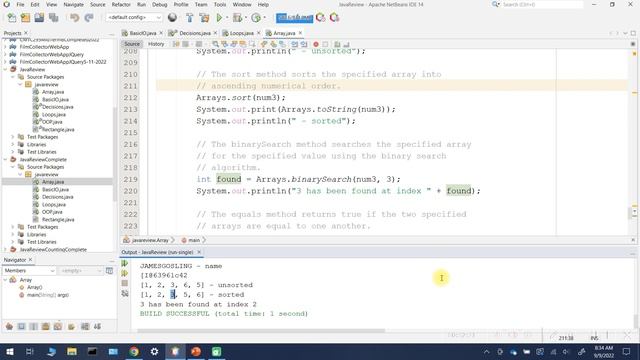Click the find selection magnifier icon in editor toolbar

[215, 44]
